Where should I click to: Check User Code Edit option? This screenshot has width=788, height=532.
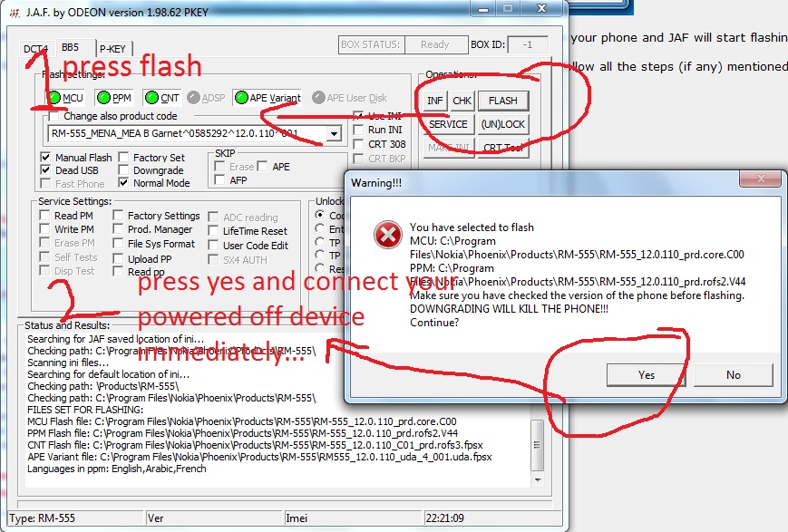[214, 246]
